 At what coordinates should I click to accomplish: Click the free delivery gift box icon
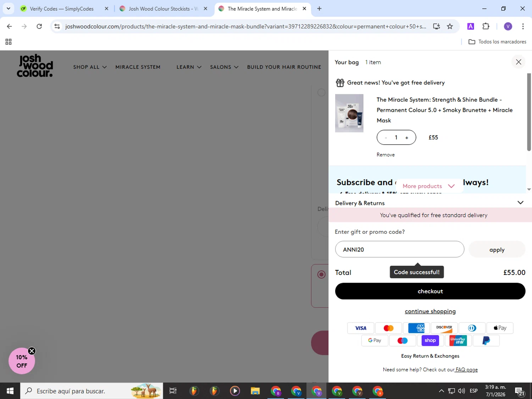point(340,83)
